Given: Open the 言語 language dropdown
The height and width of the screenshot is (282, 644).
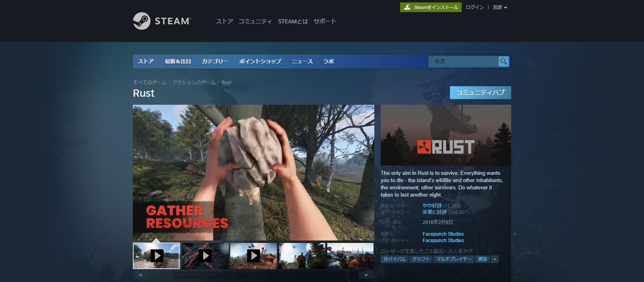Looking at the screenshot, I should [500, 7].
